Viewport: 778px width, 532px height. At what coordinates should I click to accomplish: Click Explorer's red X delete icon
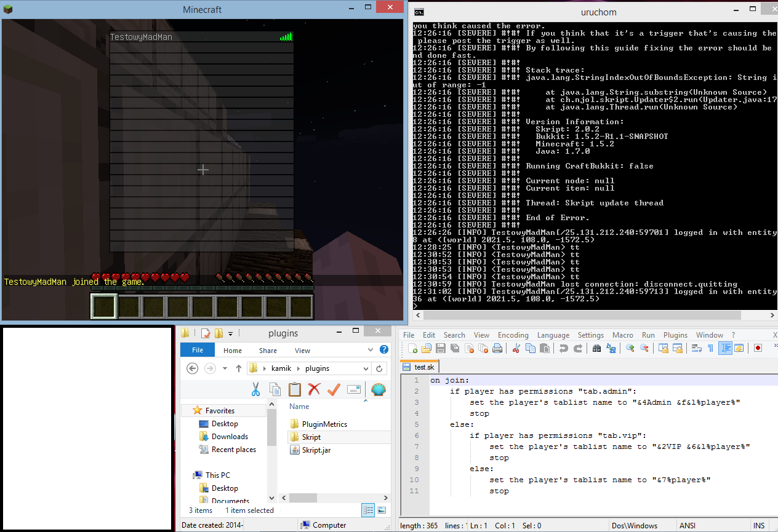tap(314, 389)
